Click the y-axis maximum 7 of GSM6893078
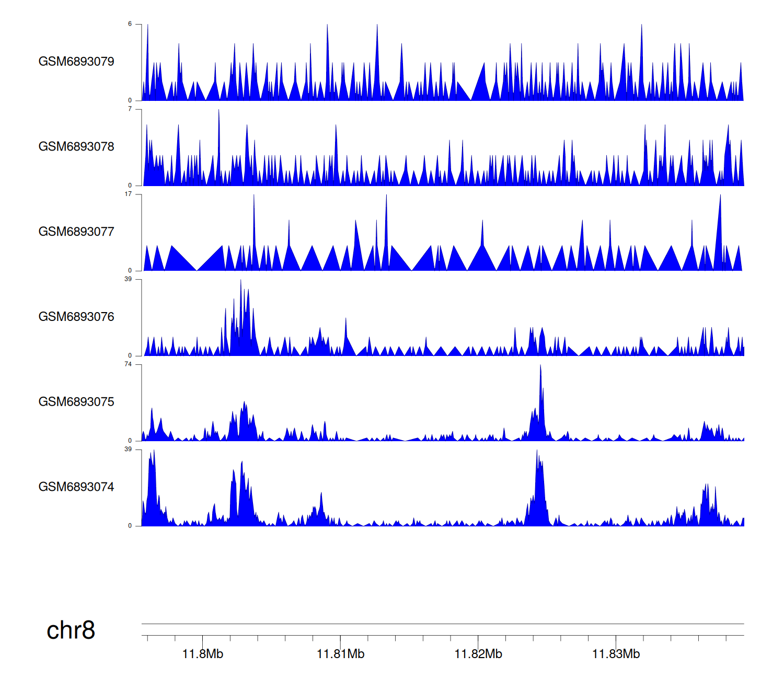This screenshot has height=690, width=784. click(130, 109)
